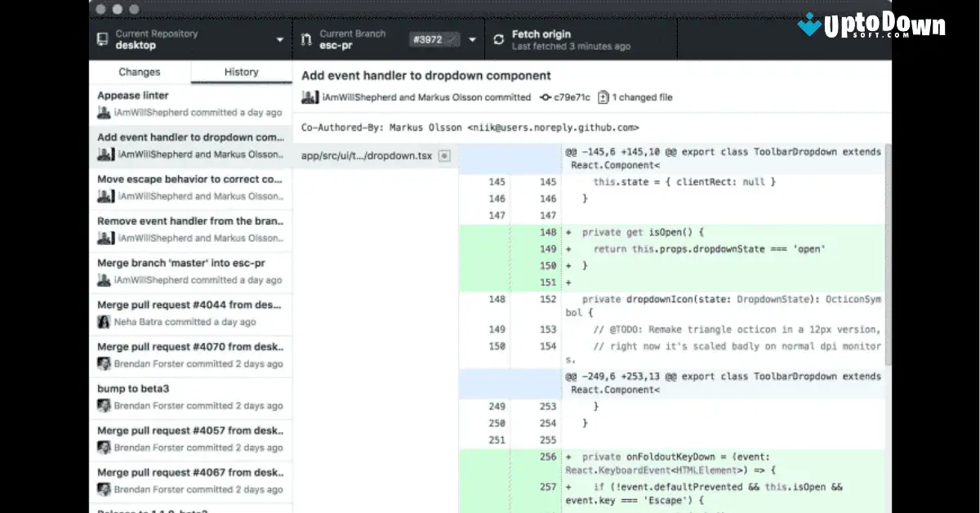
Task: Click the repository icon next to desktop
Action: coord(101,38)
